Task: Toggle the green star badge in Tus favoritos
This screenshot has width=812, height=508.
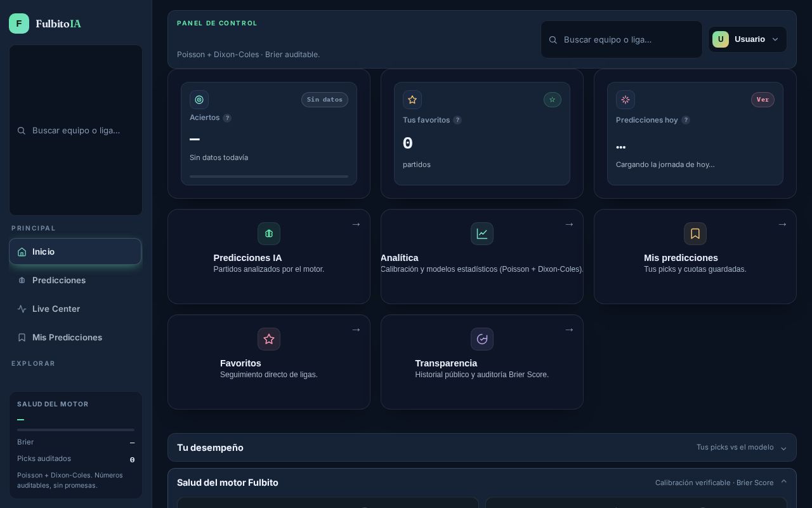Action: pyautogui.click(x=553, y=100)
